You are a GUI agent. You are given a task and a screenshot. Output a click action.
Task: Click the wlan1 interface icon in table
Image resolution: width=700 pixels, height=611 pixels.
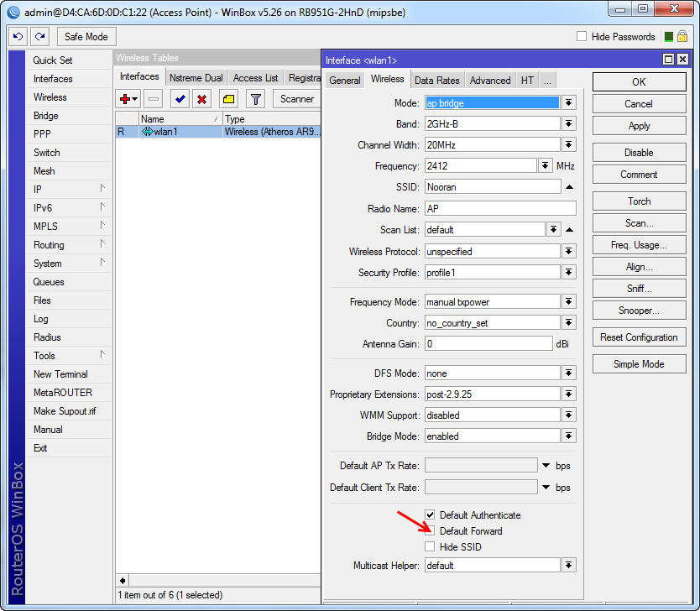[x=148, y=132]
